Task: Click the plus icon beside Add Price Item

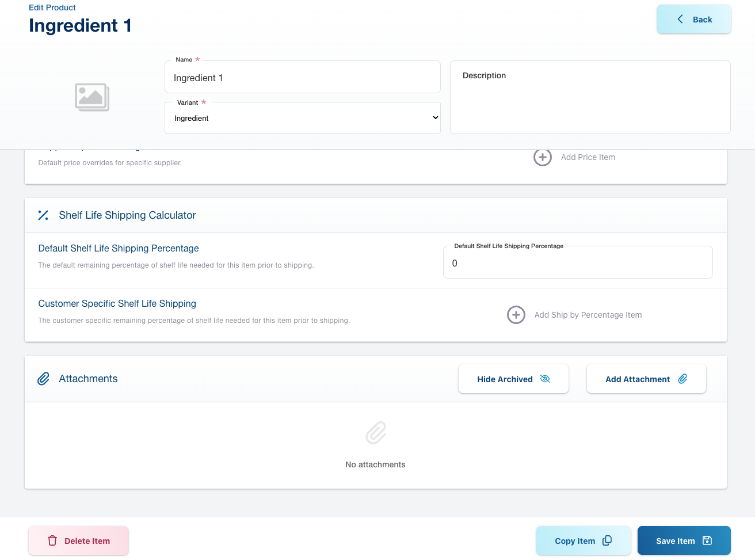Action: (x=542, y=157)
